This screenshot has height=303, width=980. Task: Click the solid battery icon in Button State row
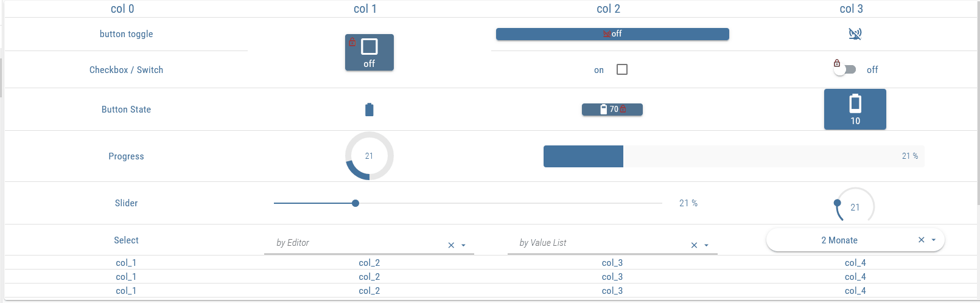tap(369, 110)
